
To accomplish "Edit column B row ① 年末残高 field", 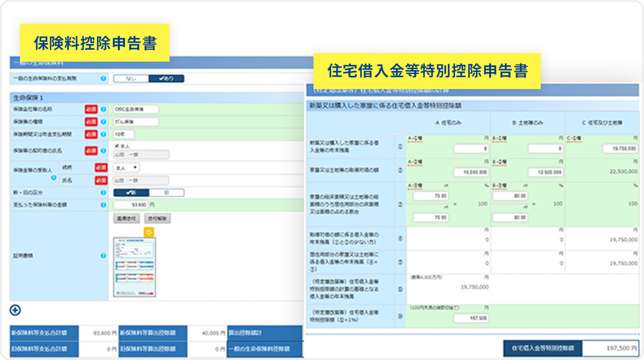I will 546,149.
